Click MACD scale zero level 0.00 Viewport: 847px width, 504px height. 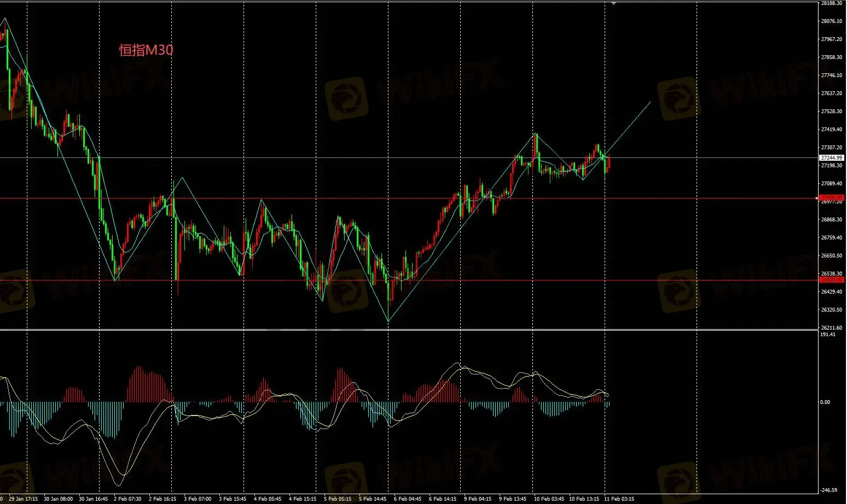pyautogui.click(x=825, y=402)
